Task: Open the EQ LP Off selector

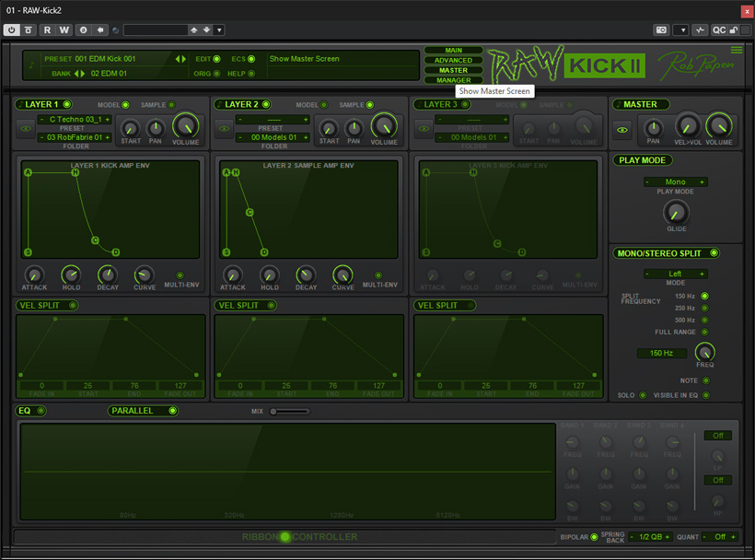Action: click(717, 436)
